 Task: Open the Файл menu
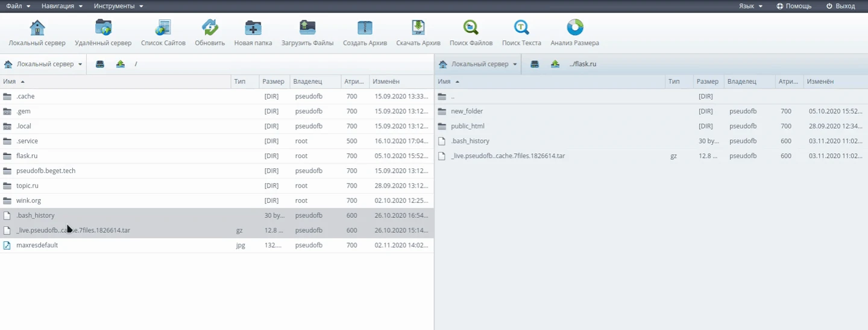[18, 6]
